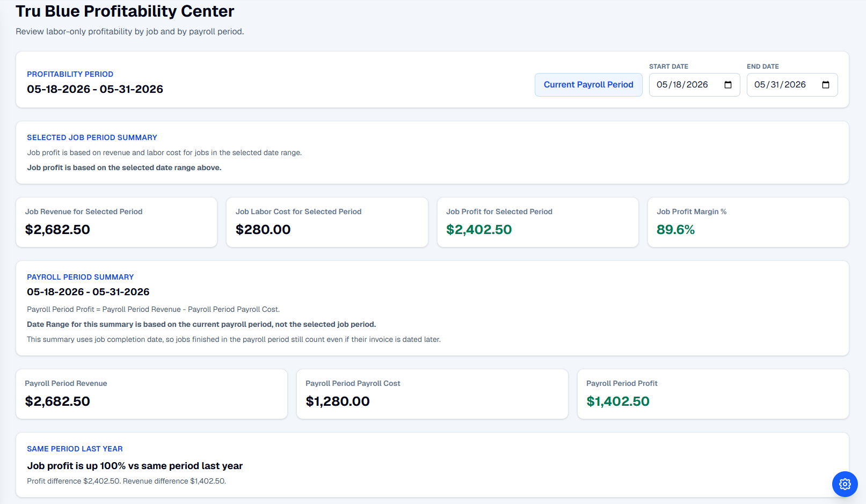Viewport: 866px width, 504px height.
Task: Select Job Profit value $2,402.50
Action: click(x=479, y=230)
